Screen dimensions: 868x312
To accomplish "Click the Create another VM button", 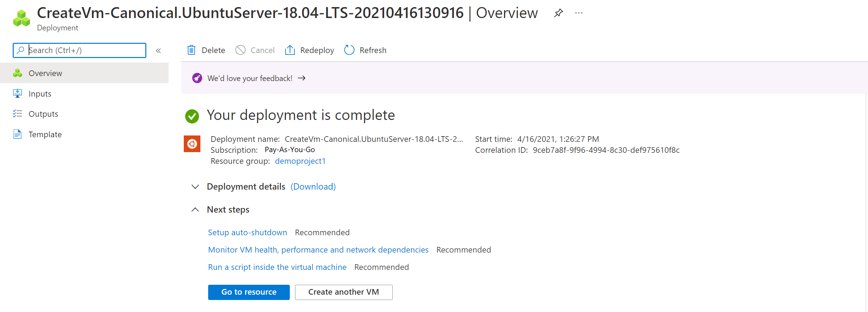I will tap(344, 292).
